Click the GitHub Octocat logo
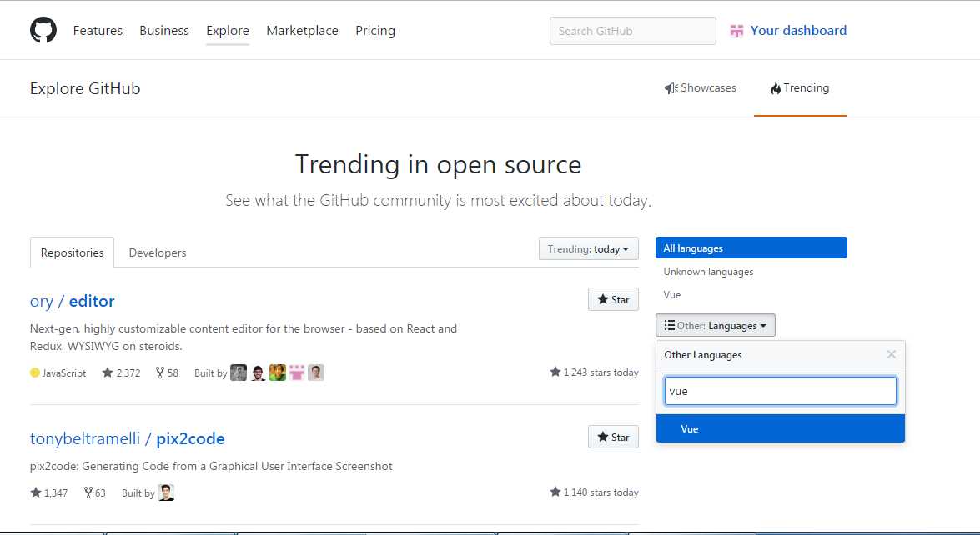This screenshot has width=980, height=535. point(43,30)
